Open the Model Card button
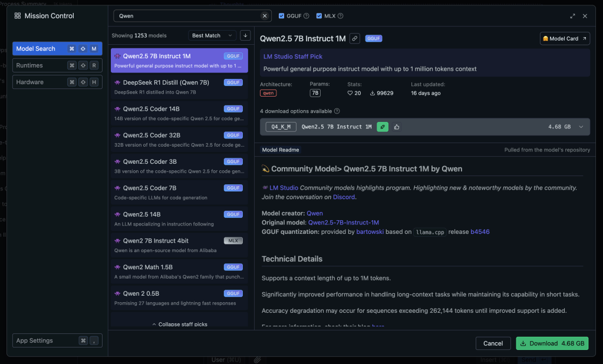Viewport: 603px width, 364px height. pos(565,38)
